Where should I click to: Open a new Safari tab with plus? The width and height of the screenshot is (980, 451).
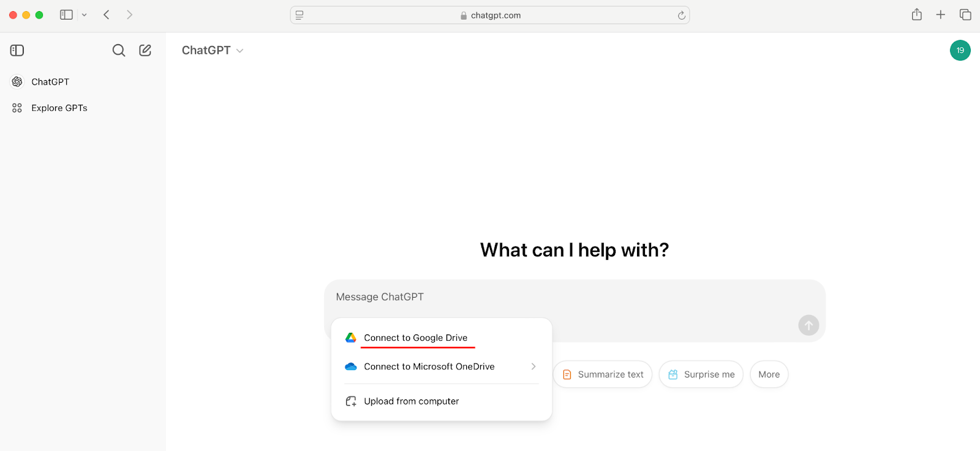click(x=941, y=15)
